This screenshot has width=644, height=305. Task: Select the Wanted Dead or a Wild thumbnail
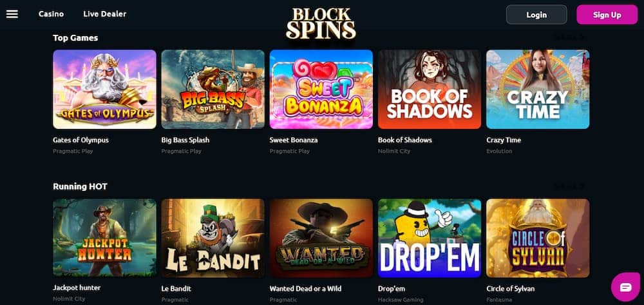coord(321,238)
